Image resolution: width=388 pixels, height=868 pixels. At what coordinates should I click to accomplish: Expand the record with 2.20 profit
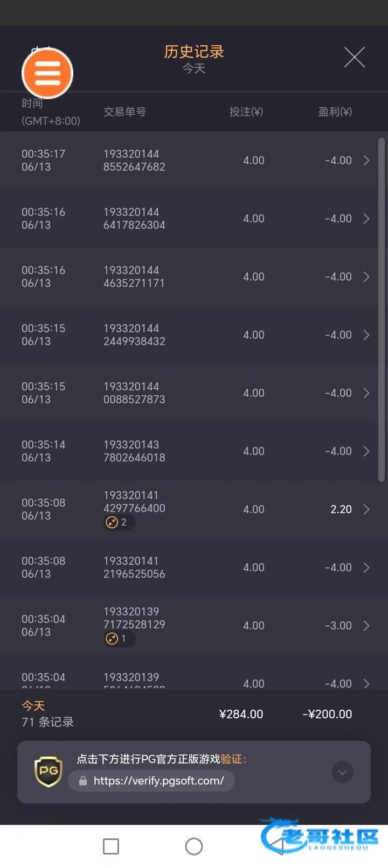pos(366,509)
